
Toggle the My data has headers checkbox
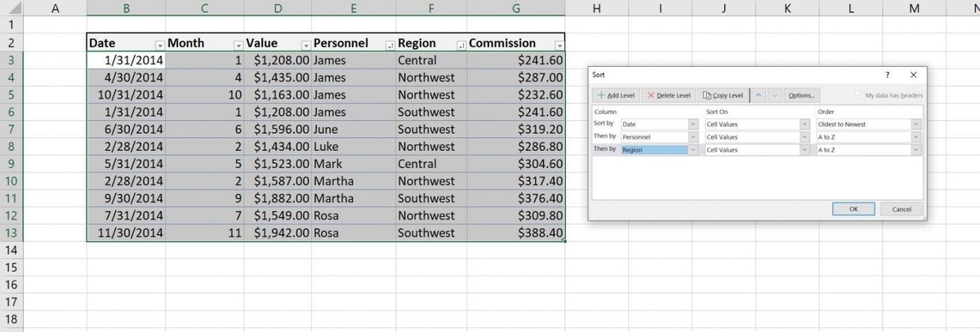coord(857,95)
